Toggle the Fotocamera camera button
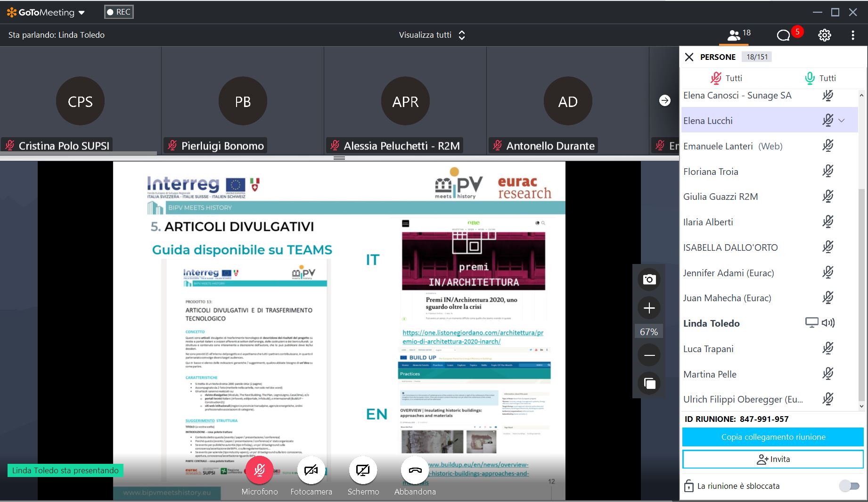868x502 pixels. click(x=311, y=470)
